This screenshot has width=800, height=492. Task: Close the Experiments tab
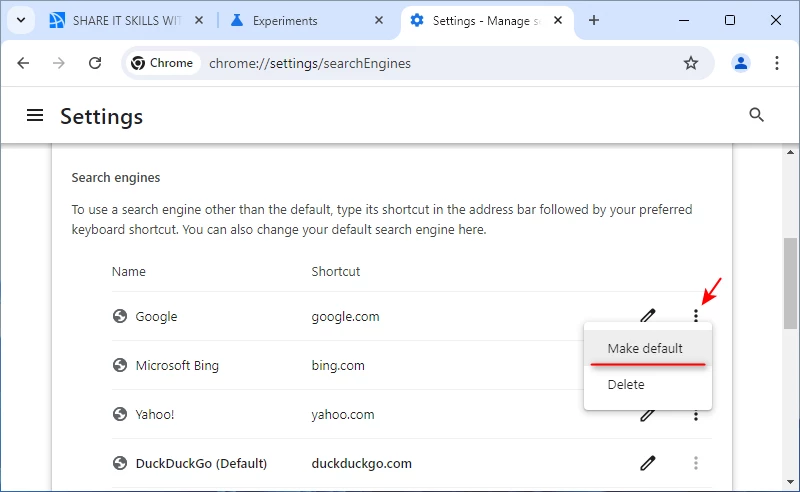pyautogui.click(x=379, y=20)
